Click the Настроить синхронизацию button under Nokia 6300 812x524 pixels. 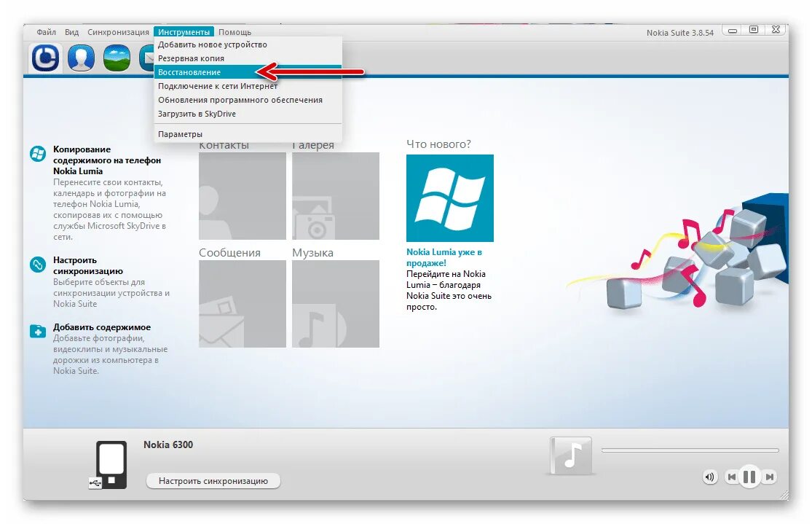(x=213, y=481)
